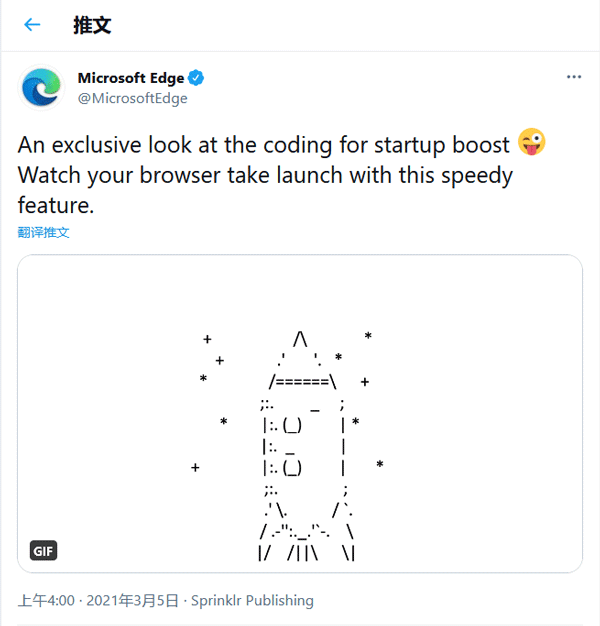600x626 pixels.
Task: Click the rocket's /======\ band
Action: [x=302, y=382]
